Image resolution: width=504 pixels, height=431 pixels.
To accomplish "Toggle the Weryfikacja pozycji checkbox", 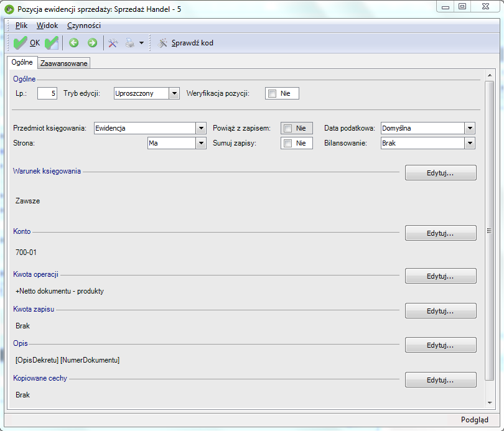I will pyautogui.click(x=273, y=93).
